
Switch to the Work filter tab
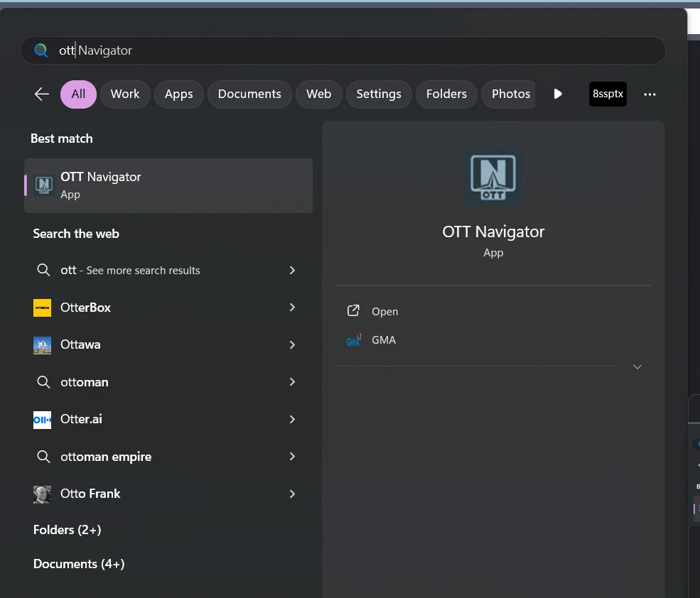[x=125, y=94]
